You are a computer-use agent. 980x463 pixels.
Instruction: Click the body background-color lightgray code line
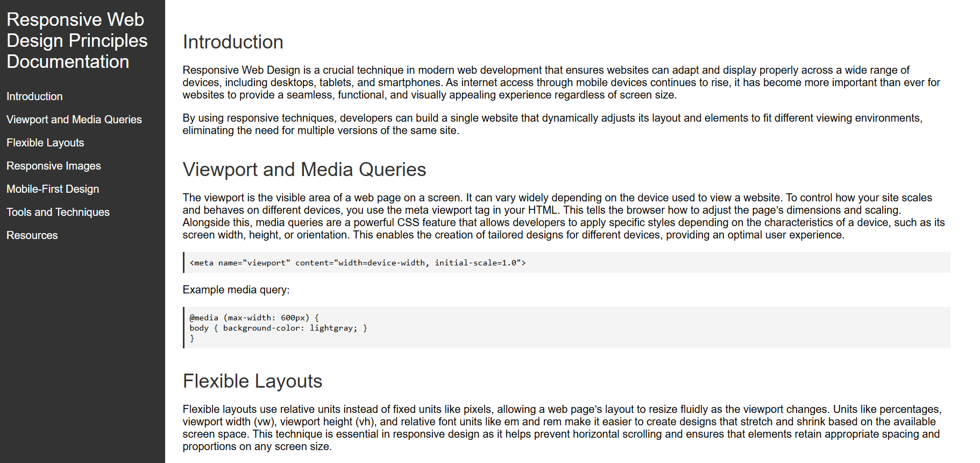point(278,328)
